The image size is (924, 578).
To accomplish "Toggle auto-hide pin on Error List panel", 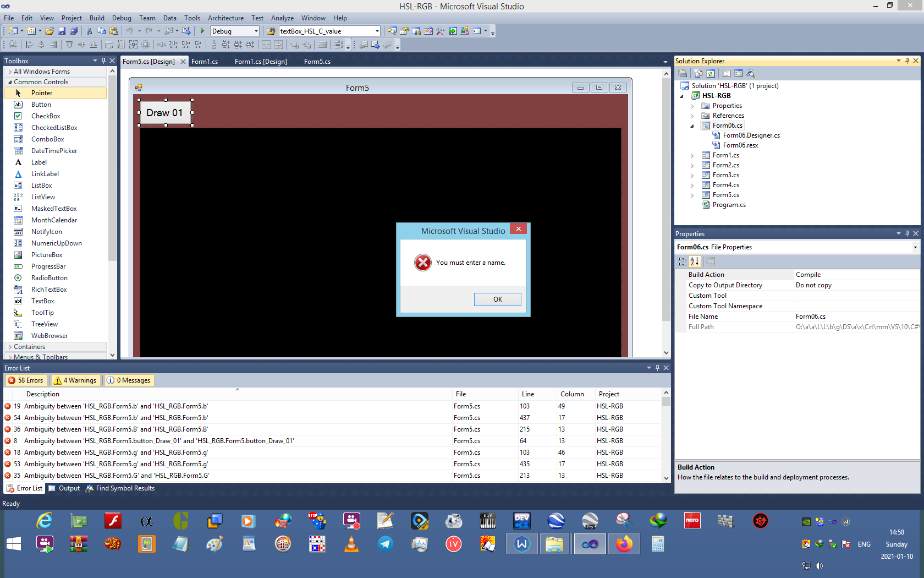I will tap(657, 368).
